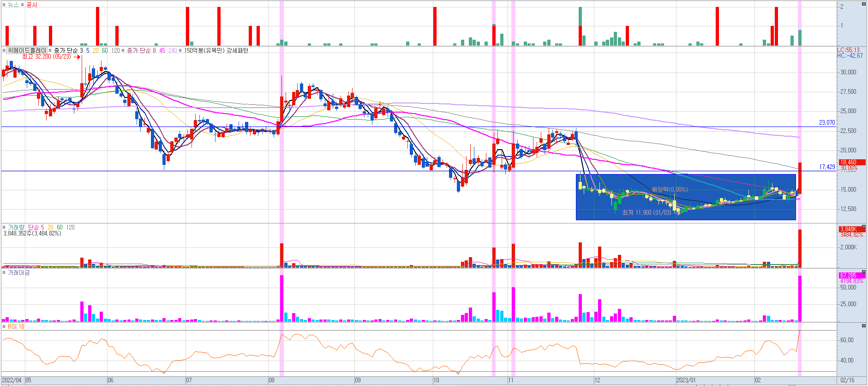Click the square marker before 150억봉(유목민) 강세패턴
The image size is (868, 386).
181,50
